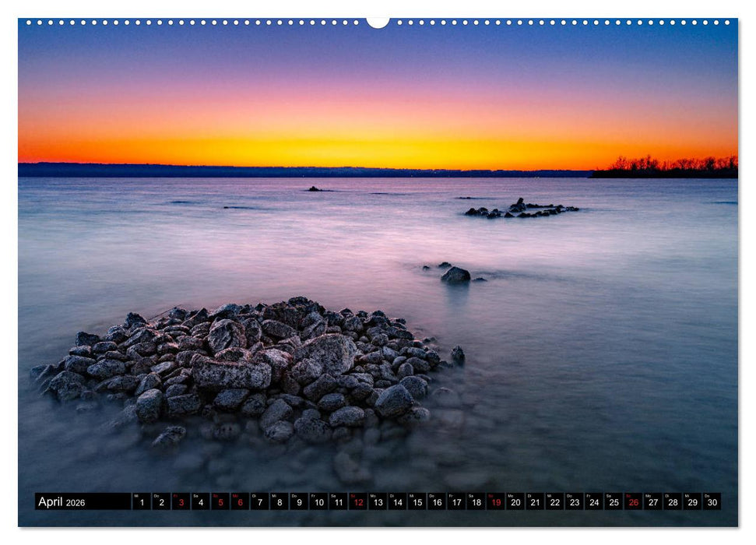Click the calendar hanging hole notch at top
Screen dimensions: 756x545
click(378, 22)
